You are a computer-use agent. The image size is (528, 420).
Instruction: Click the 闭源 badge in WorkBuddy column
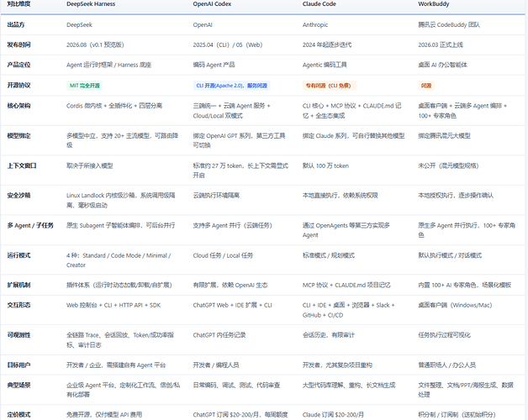tap(426, 86)
